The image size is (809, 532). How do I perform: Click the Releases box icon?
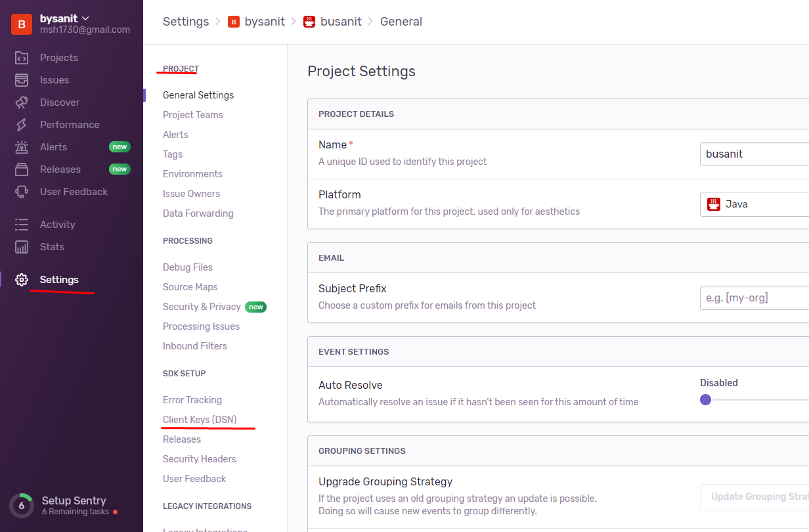pos(22,169)
